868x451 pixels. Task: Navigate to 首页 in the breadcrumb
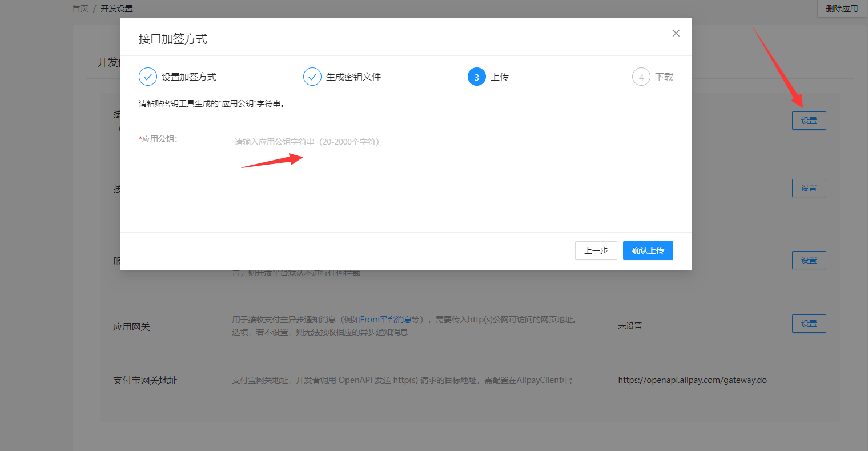click(x=80, y=9)
